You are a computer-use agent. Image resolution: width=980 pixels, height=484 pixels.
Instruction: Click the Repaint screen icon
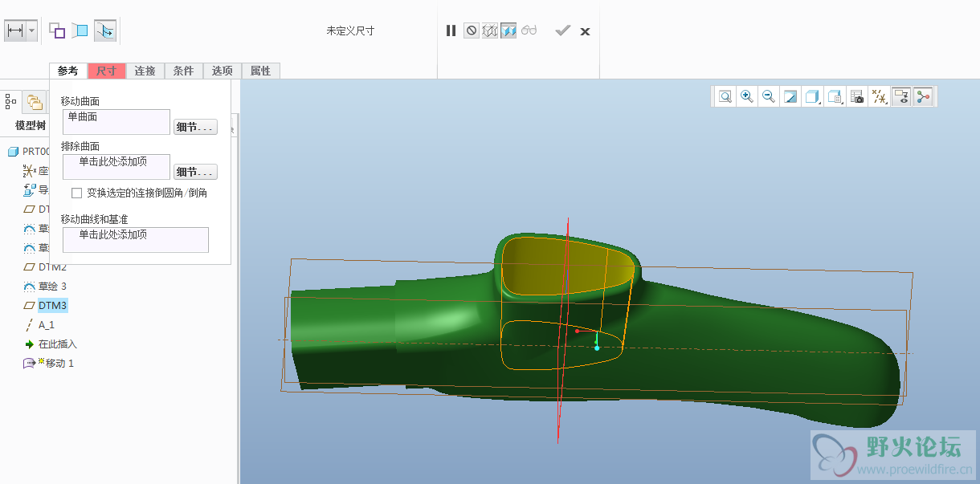(790, 97)
